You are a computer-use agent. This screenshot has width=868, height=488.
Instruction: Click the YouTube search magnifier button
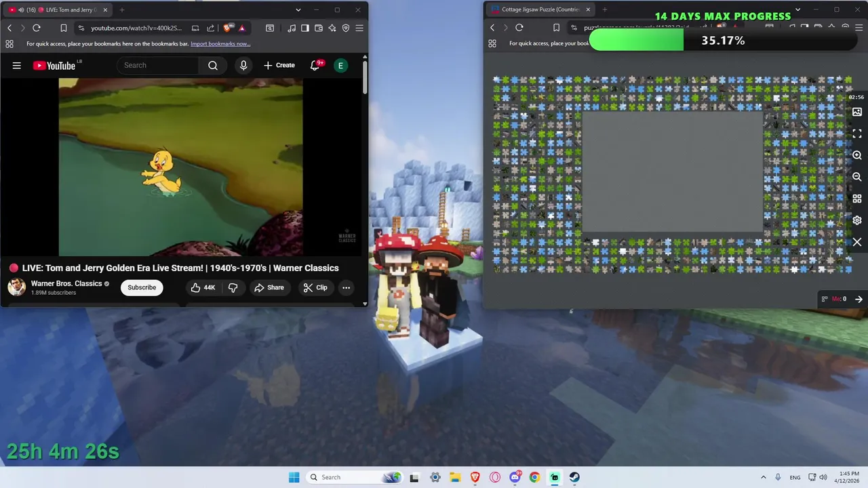pyautogui.click(x=213, y=66)
